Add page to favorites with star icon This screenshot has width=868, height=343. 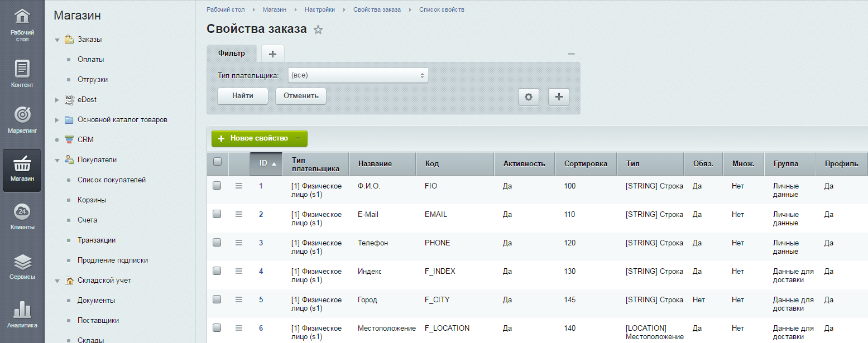click(318, 30)
